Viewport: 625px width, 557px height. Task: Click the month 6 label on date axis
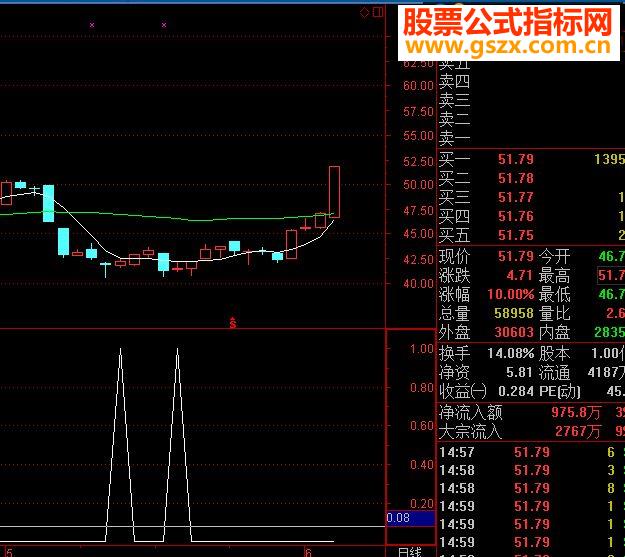[308, 552]
